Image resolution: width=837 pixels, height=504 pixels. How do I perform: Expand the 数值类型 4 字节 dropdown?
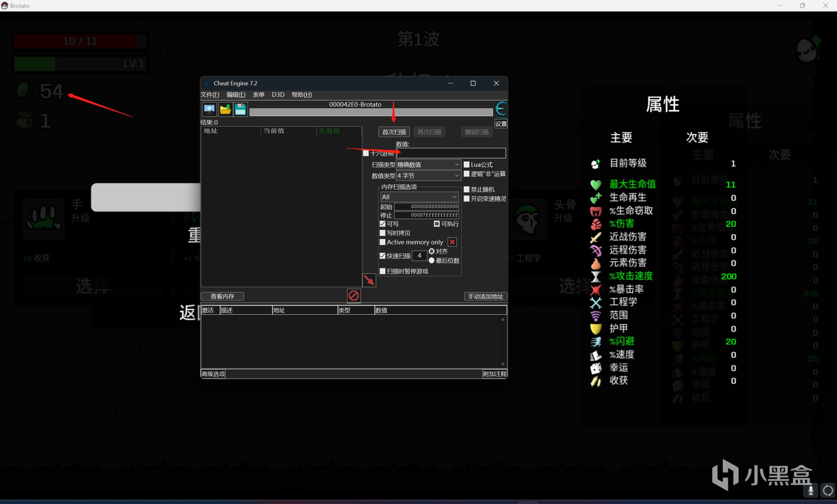coord(428,176)
